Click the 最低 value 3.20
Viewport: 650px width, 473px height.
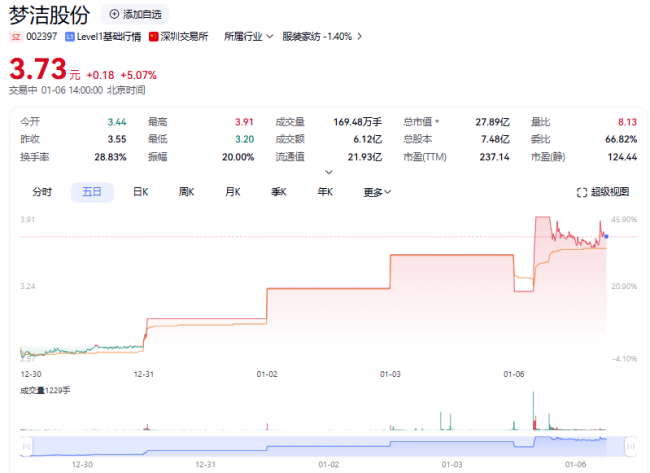pos(245,139)
